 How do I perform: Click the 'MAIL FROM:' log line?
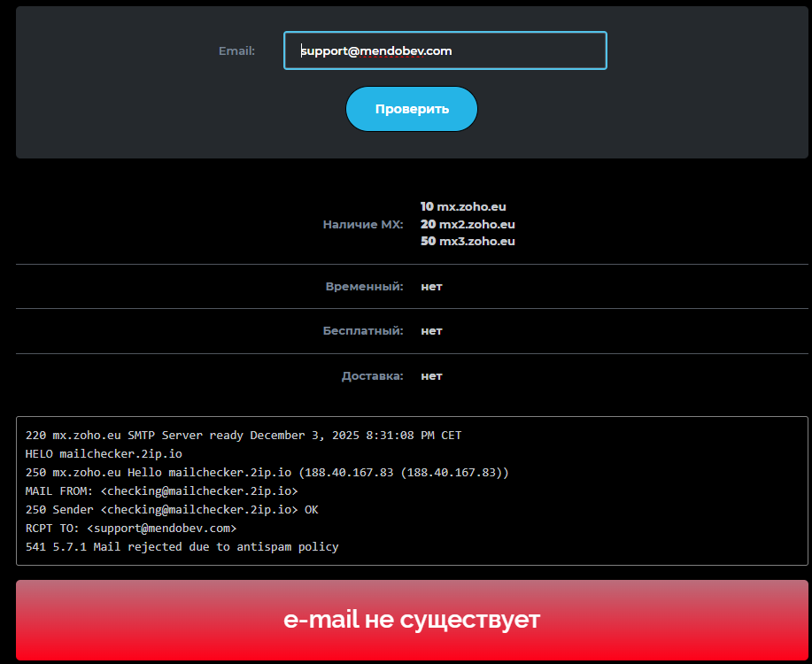click(x=162, y=491)
